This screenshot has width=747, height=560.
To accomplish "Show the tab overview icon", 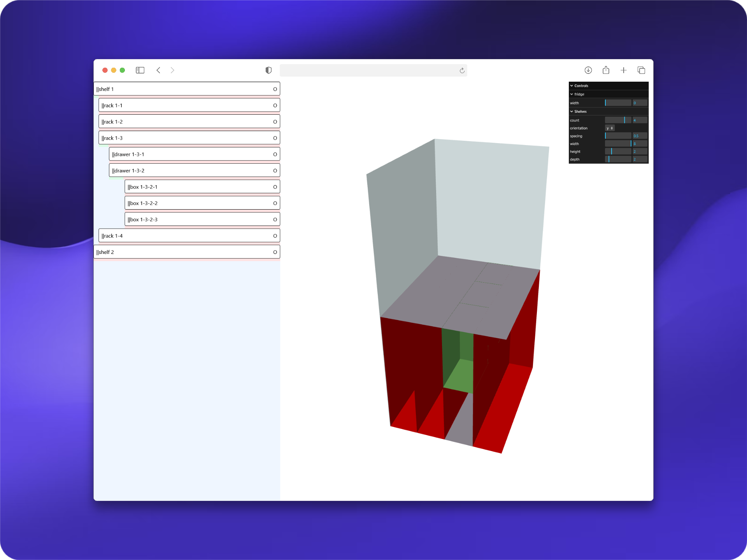I will coord(641,70).
